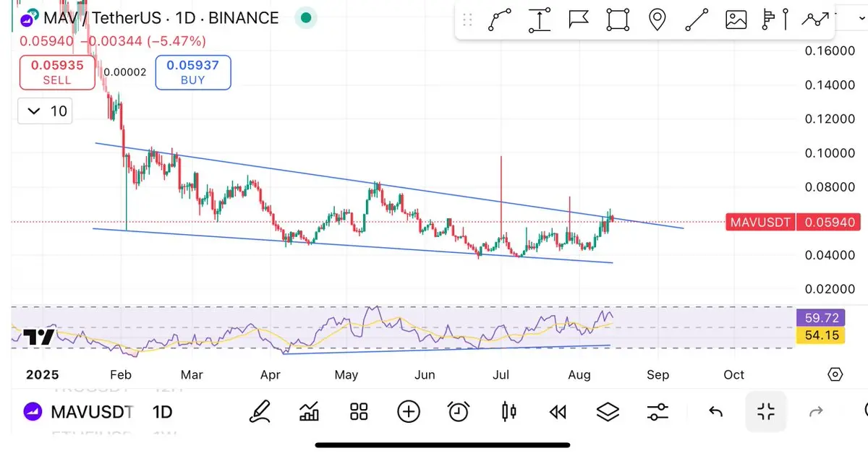Click the 2025 label on time axis
The image size is (868, 456).
click(x=41, y=374)
